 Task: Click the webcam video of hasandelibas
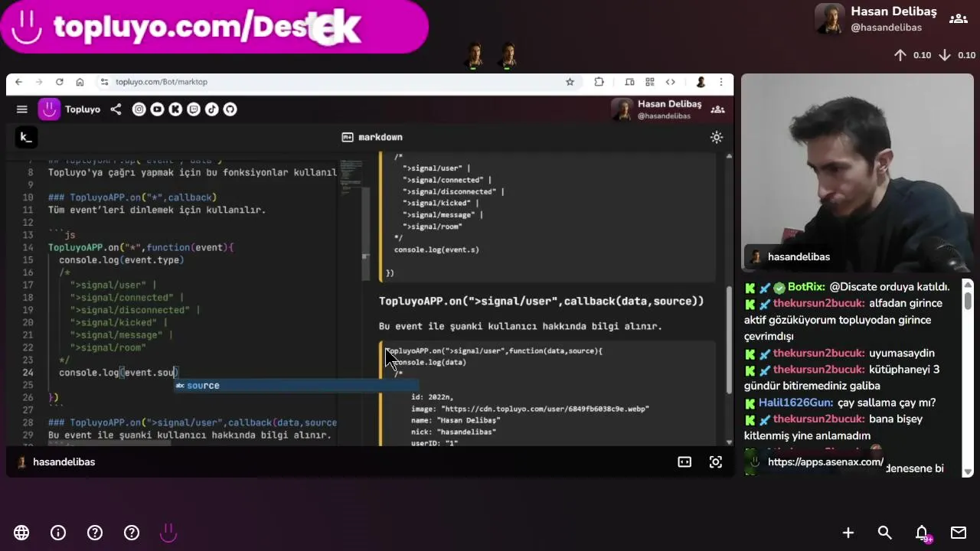(x=857, y=173)
